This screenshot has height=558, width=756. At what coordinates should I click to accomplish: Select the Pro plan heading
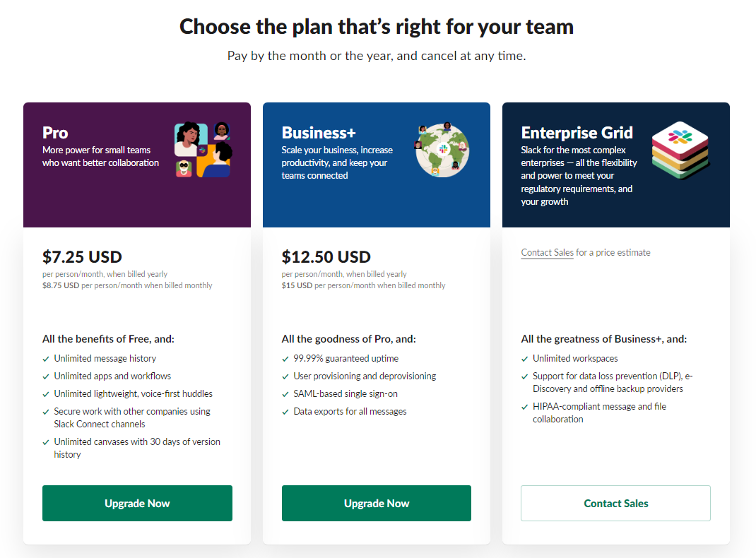click(x=55, y=133)
